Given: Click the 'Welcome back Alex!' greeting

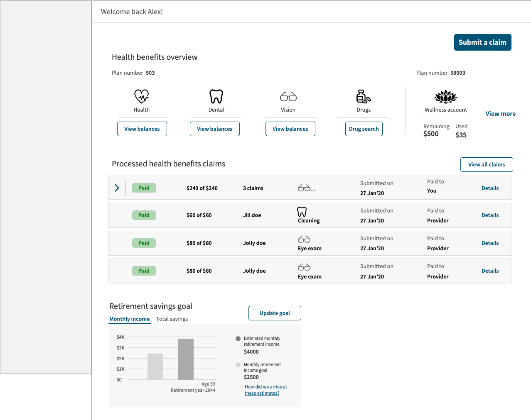Looking at the screenshot, I should [132, 12].
